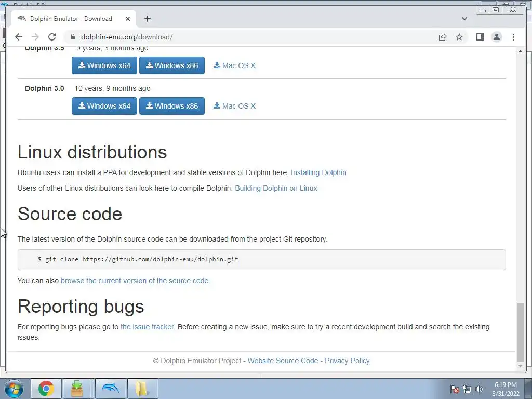Open the browser side panel
This screenshot has width=532, height=399.
pos(480,37)
